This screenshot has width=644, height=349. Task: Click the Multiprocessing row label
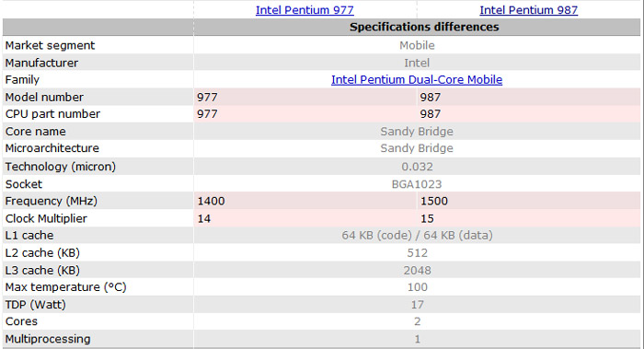coord(48,339)
